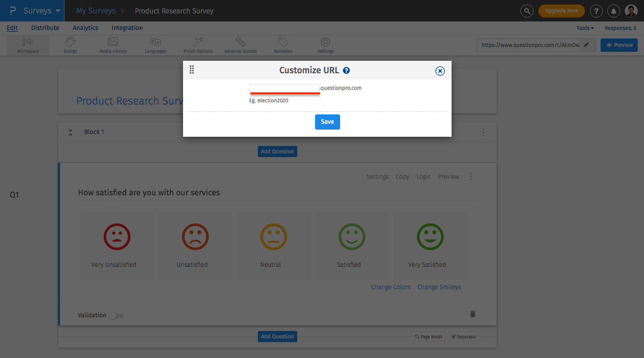This screenshot has width=644, height=358.
Task: Select the Very Satisfied smiley
Action: 430,237
